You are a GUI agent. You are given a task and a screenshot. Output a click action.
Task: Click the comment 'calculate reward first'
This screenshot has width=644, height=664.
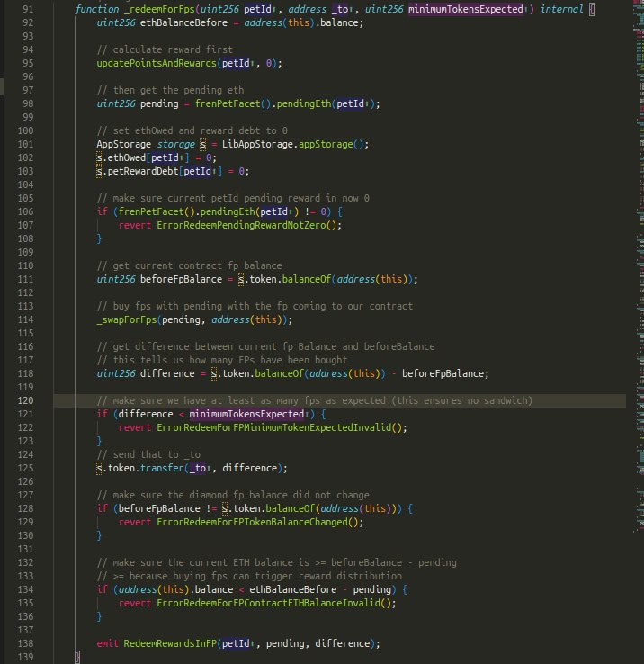[x=165, y=49]
